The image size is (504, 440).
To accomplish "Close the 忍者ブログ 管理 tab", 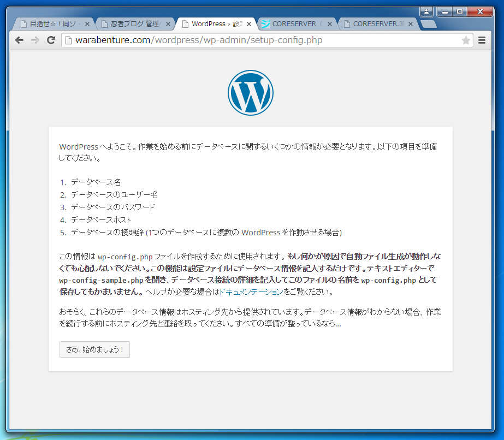I will click(x=168, y=24).
